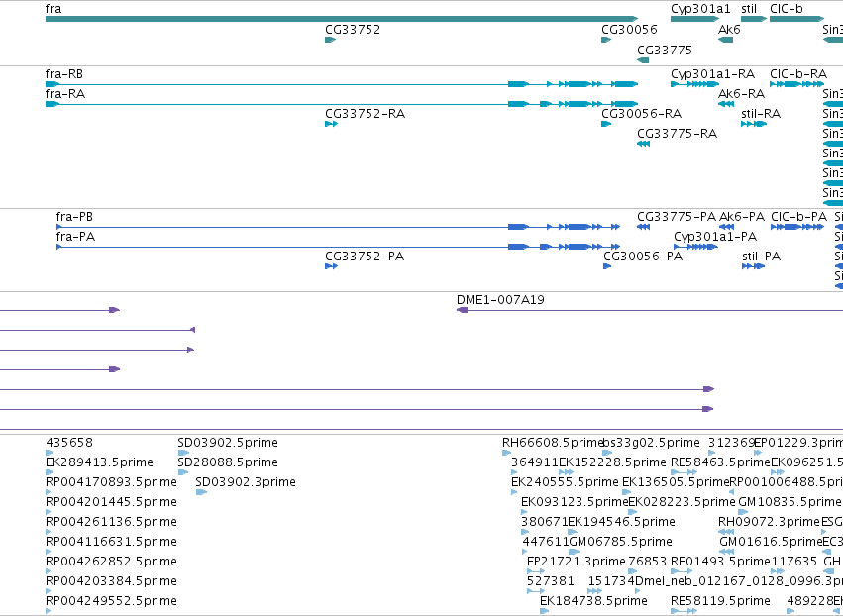Click EST RP004262852.5prime
Viewport: 843px width, 616px height.
coord(48,571)
